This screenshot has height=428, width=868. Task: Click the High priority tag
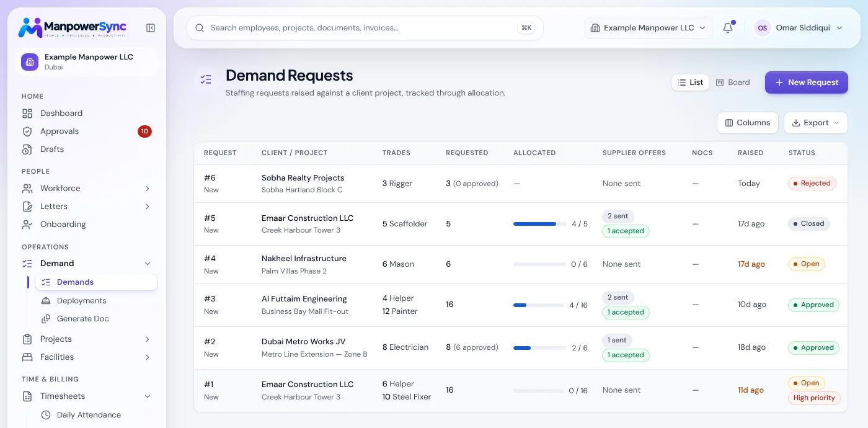pos(814,398)
